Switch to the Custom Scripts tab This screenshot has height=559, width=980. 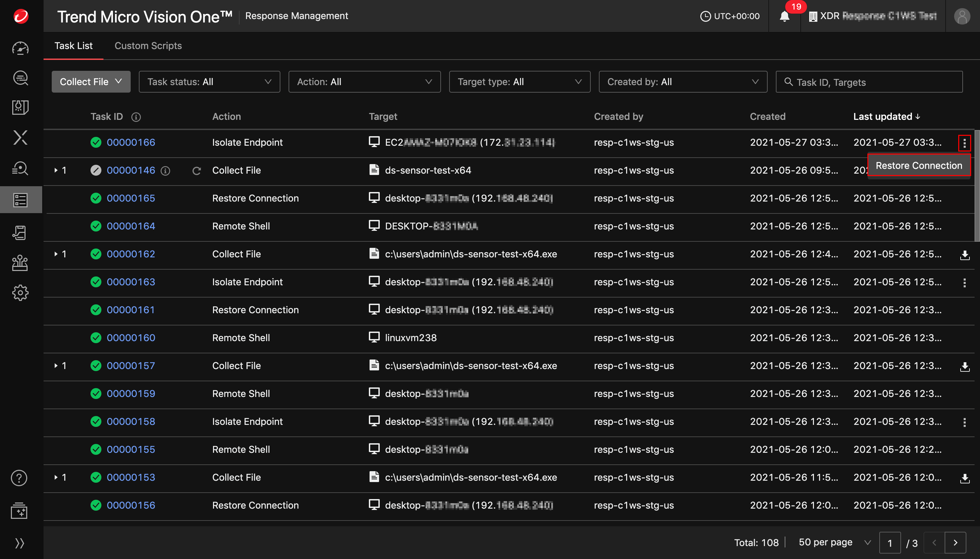point(148,46)
